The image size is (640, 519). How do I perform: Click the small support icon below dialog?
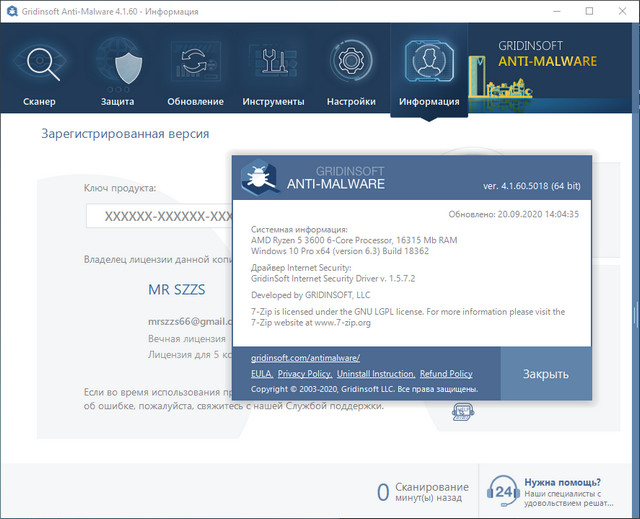pyautogui.click(x=462, y=409)
